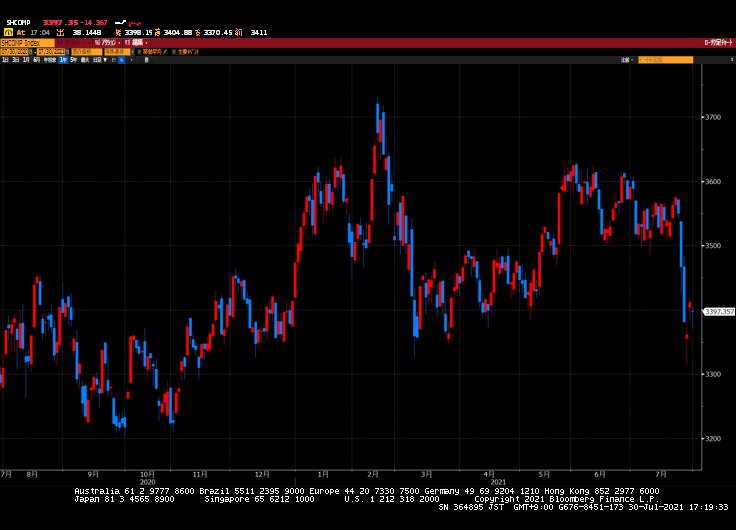Switch to the 1M range tab
Screen dimensions: 736x530
coord(26,60)
